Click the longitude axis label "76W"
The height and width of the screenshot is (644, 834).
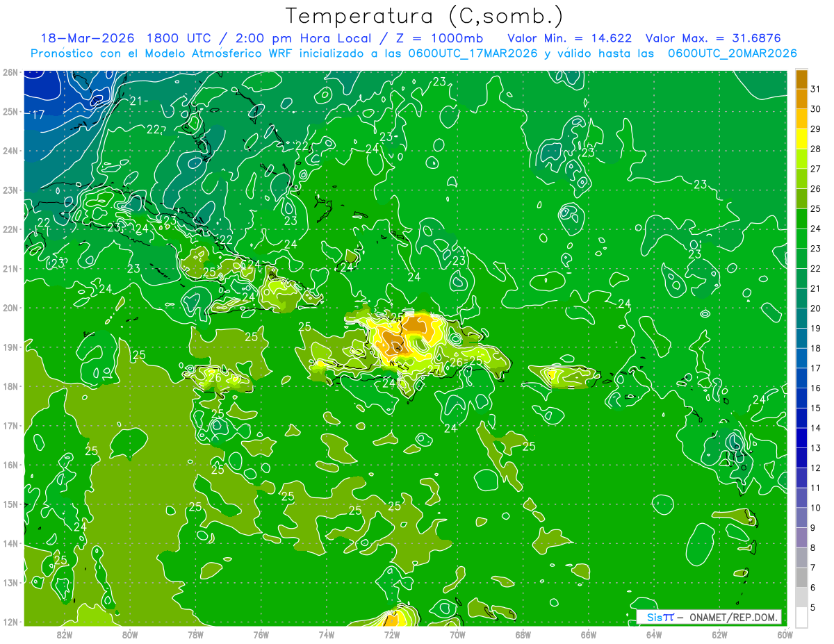261,634
